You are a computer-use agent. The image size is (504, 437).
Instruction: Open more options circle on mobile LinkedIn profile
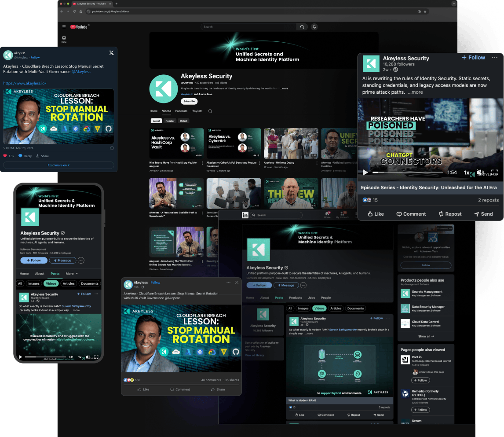click(x=81, y=261)
